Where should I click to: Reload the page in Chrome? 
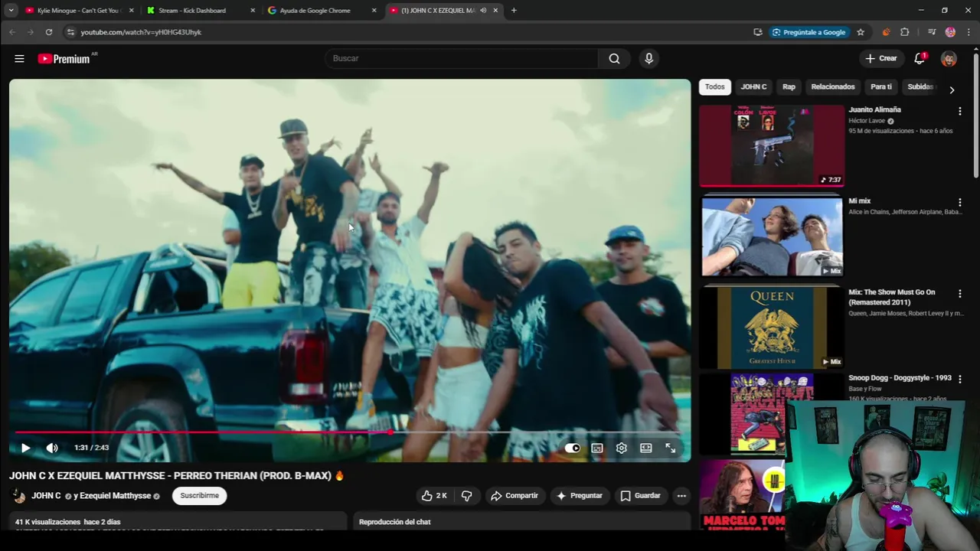(x=49, y=32)
